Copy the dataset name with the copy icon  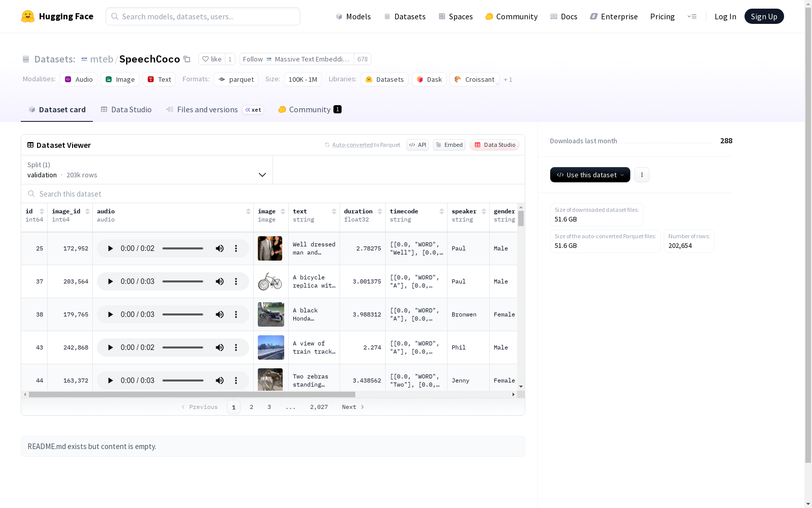(x=187, y=59)
